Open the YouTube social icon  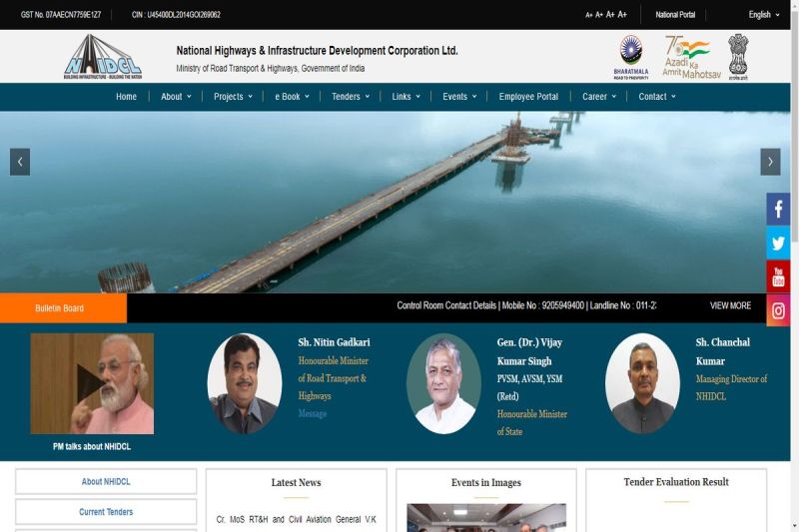point(778,276)
